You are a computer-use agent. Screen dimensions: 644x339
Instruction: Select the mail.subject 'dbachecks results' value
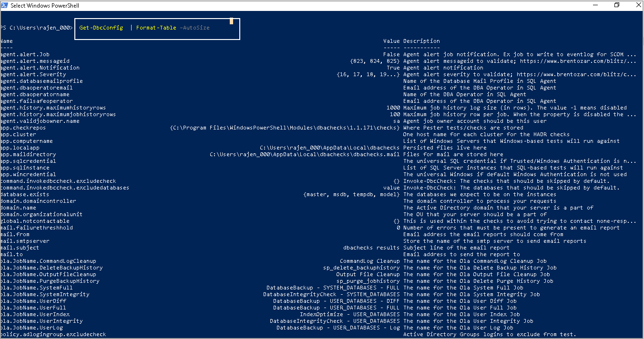tap(371, 248)
